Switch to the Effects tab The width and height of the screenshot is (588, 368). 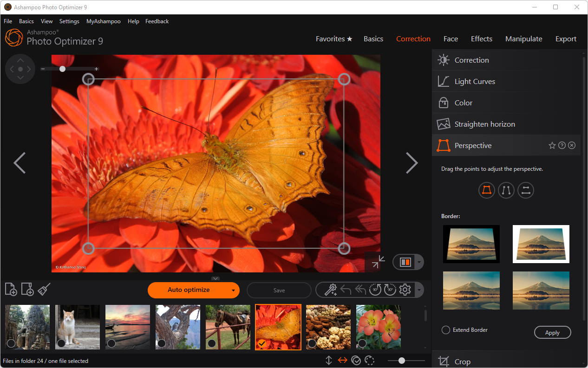481,39
